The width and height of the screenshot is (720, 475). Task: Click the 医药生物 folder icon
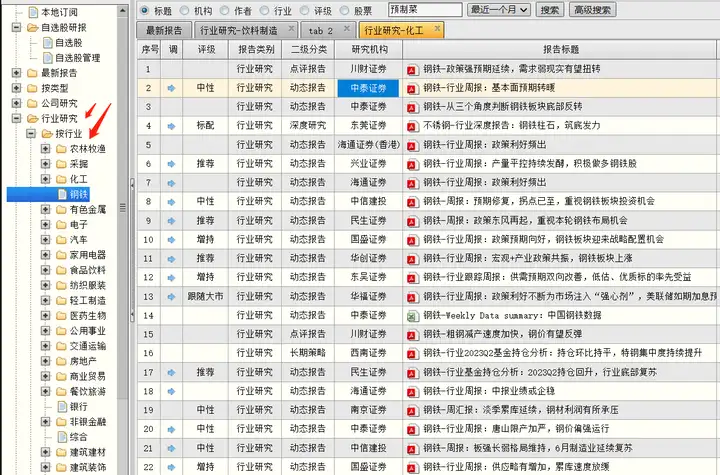click(61, 316)
